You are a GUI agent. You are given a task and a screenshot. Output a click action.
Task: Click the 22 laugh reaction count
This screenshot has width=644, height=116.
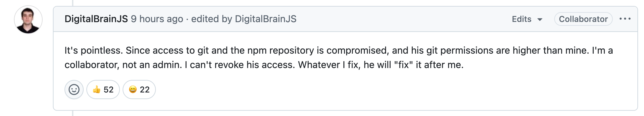(x=144, y=90)
